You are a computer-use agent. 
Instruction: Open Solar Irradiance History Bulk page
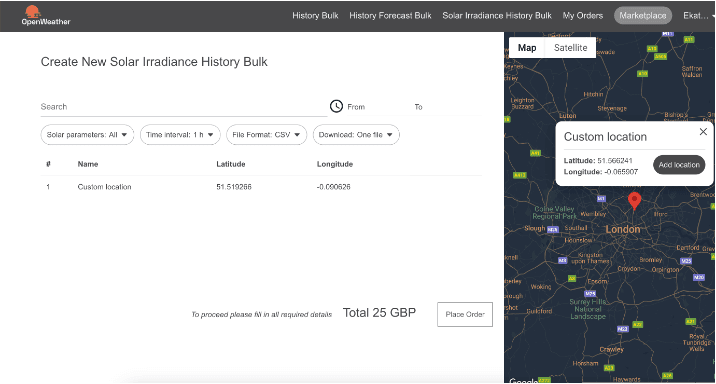point(497,16)
